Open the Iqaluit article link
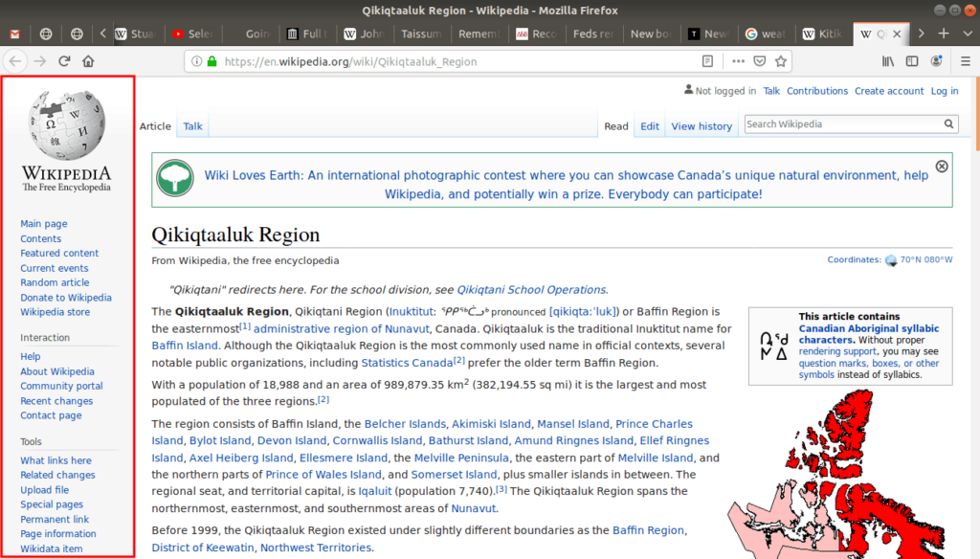Screen dimensions: 980x559 click(x=374, y=491)
